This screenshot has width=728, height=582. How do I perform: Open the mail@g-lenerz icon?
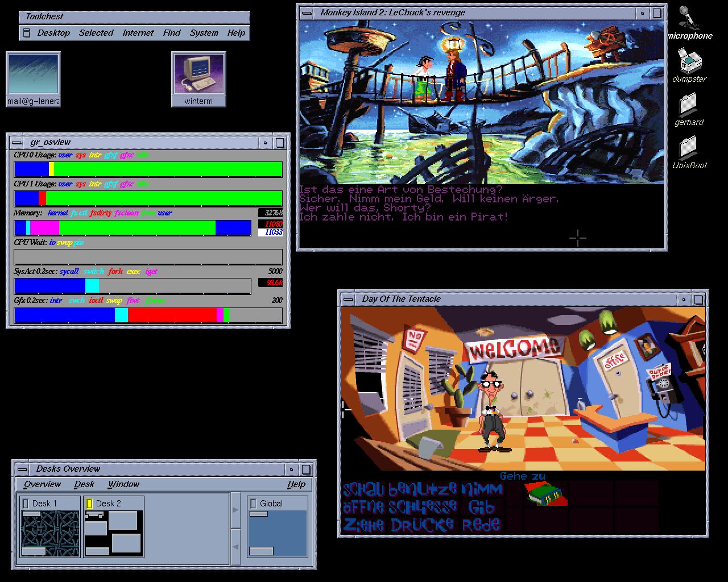coord(33,74)
